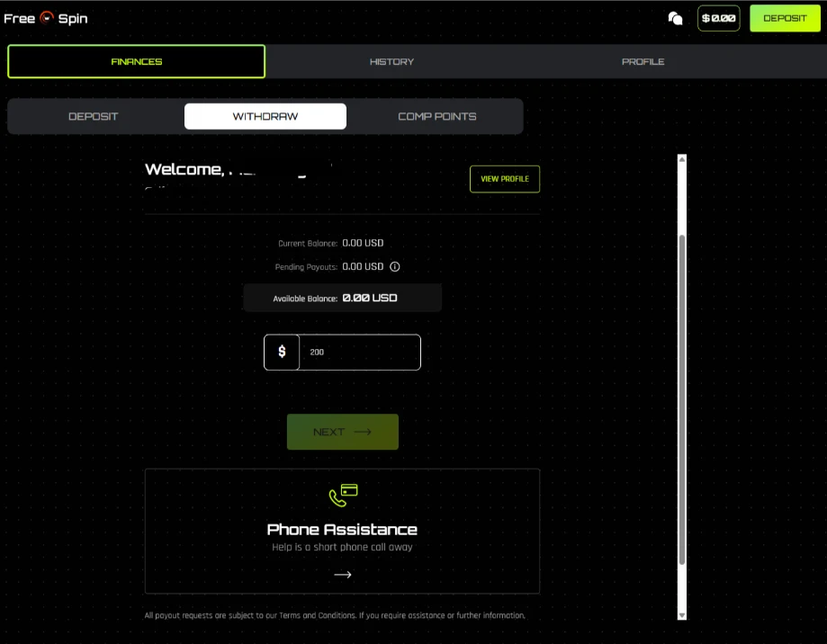Open the live chat bubble icon
The height and width of the screenshot is (644, 827).
point(674,18)
